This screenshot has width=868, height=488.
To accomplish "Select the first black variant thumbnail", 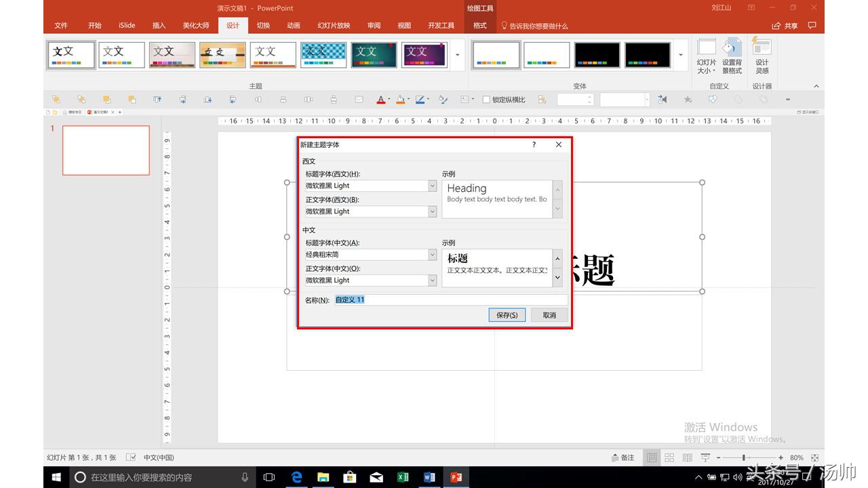I will pyautogui.click(x=597, y=55).
